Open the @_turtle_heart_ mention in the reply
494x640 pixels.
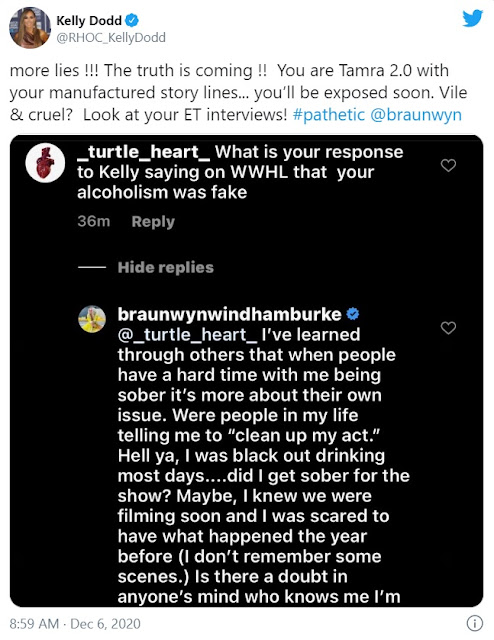(x=187, y=335)
